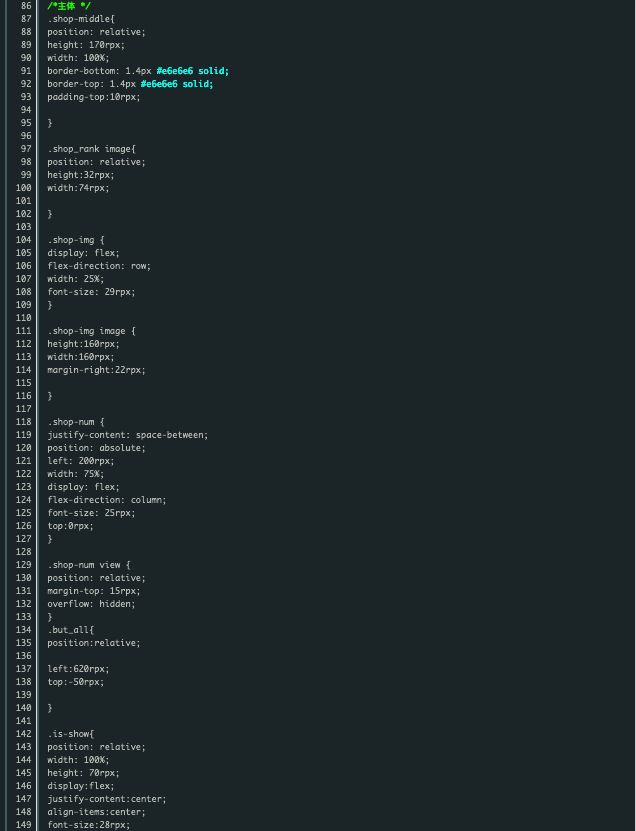Click the .is-show selector

pos(70,734)
